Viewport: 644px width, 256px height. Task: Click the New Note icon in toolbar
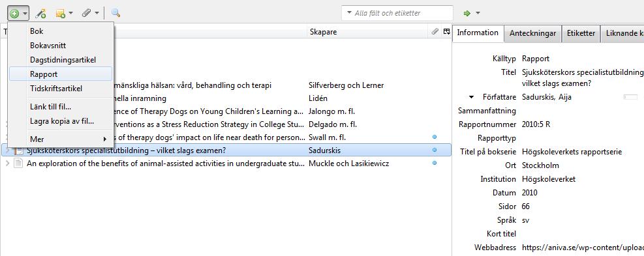click(x=61, y=14)
